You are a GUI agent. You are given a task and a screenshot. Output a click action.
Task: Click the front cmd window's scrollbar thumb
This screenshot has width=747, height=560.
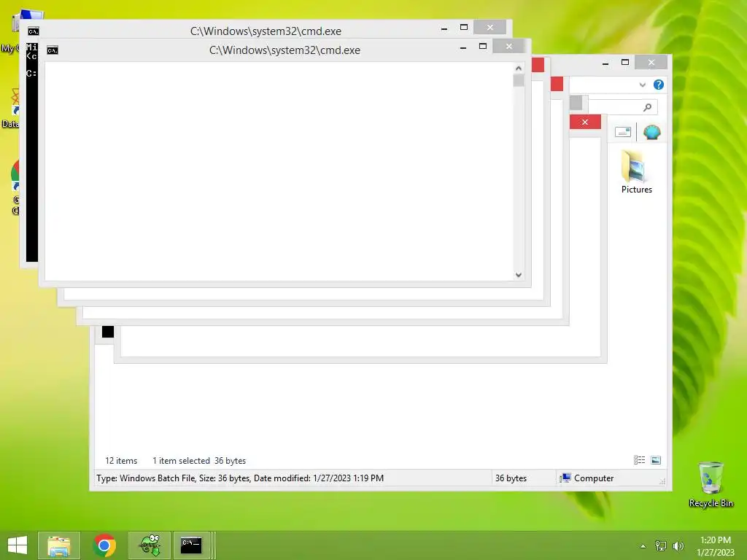pyautogui.click(x=519, y=80)
